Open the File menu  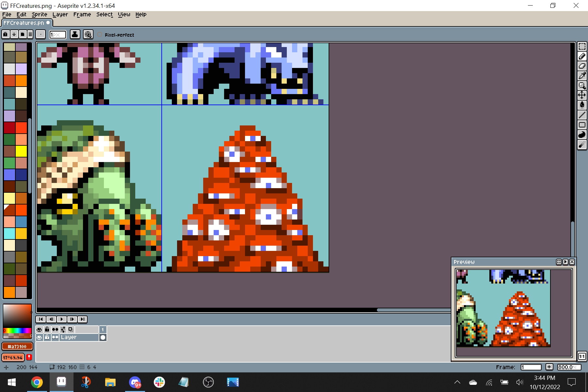pos(7,14)
